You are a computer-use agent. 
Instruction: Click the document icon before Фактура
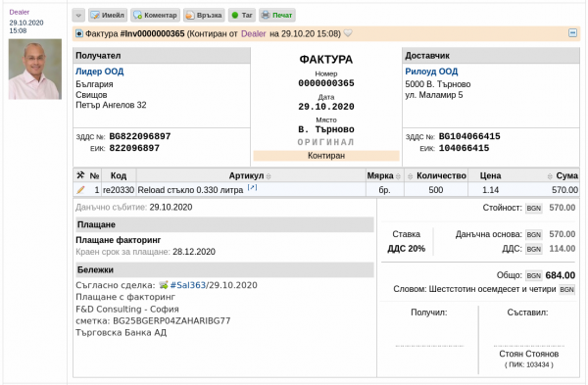(79, 33)
